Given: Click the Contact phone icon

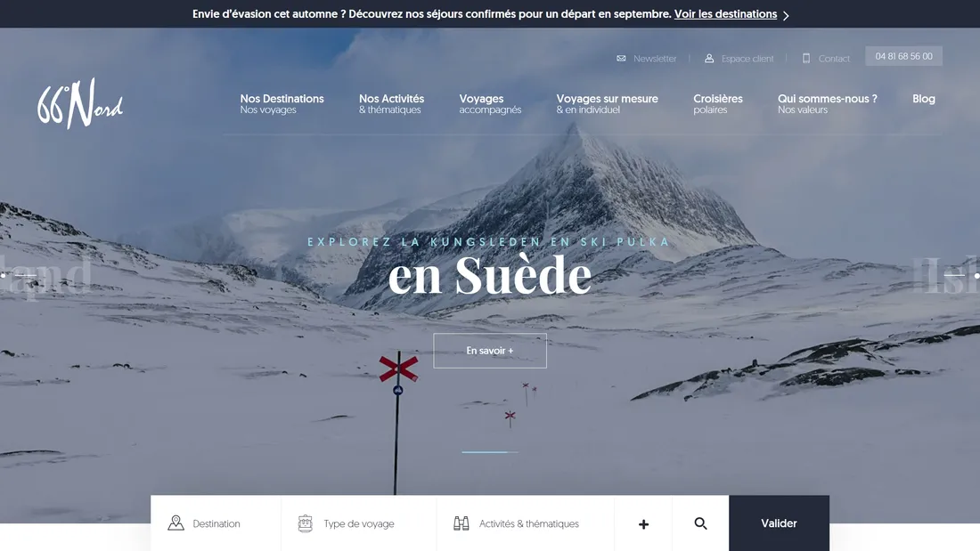Looking at the screenshot, I should click(x=805, y=58).
